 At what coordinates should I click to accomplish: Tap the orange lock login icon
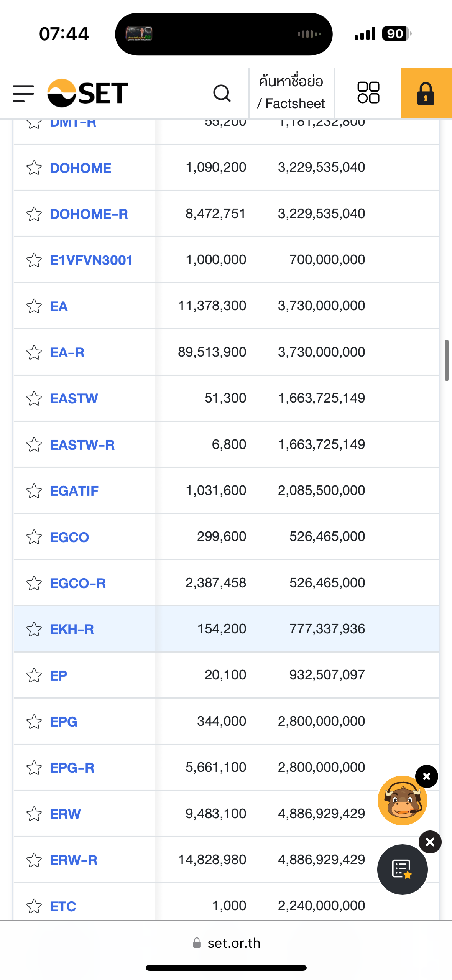tap(426, 94)
